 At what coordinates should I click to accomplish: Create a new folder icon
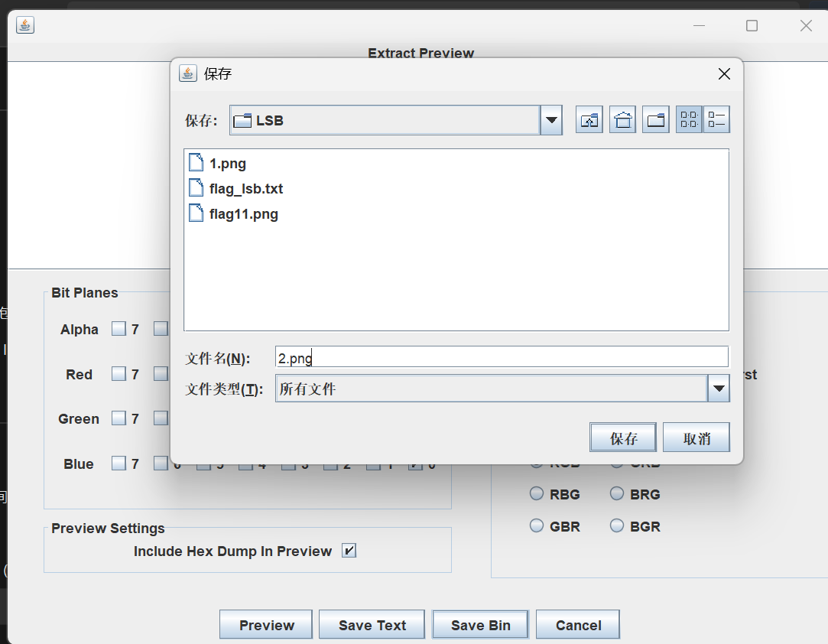[x=656, y=119]
